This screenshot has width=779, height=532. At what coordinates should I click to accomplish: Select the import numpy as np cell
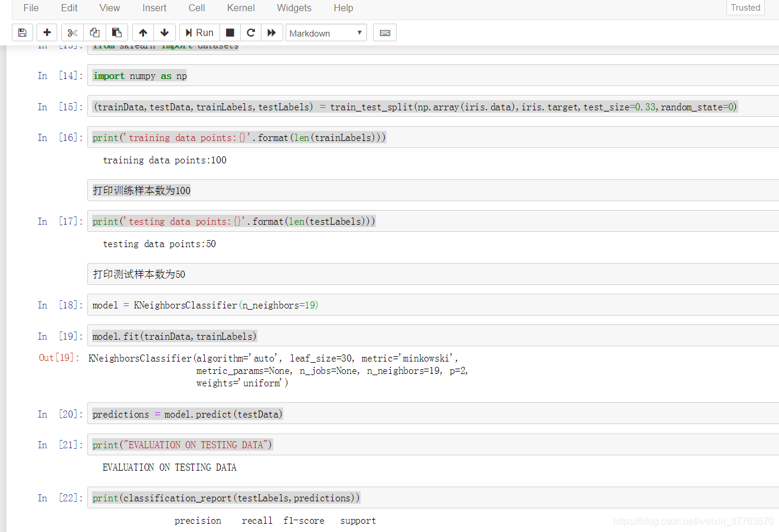tap(433, 75)
